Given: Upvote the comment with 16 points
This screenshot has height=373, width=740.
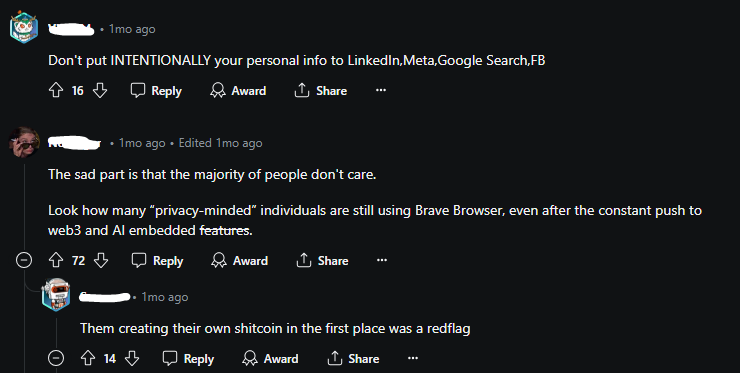Looking at the screenshot, I should (56, 90).
